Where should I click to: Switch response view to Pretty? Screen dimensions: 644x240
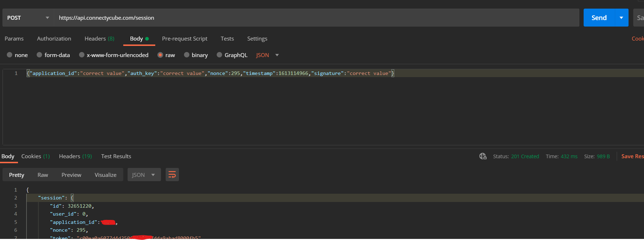pyautogui.click(x=17, y=175)
